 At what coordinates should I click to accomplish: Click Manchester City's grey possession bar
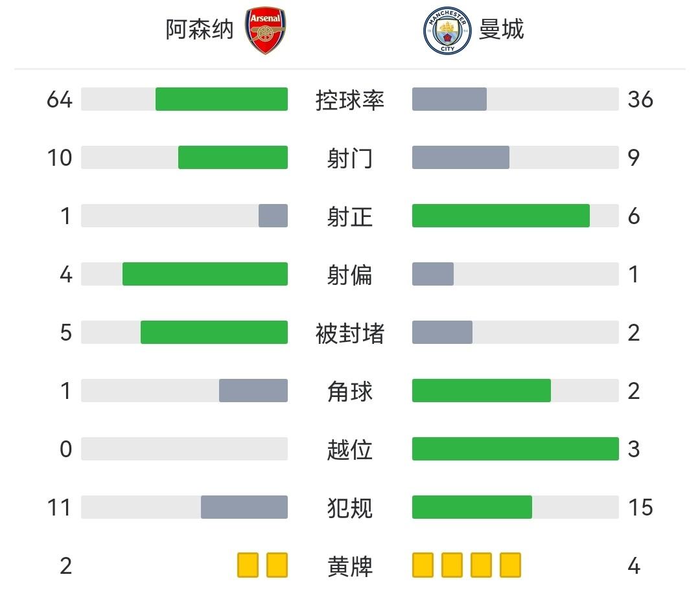click(449, 99)
